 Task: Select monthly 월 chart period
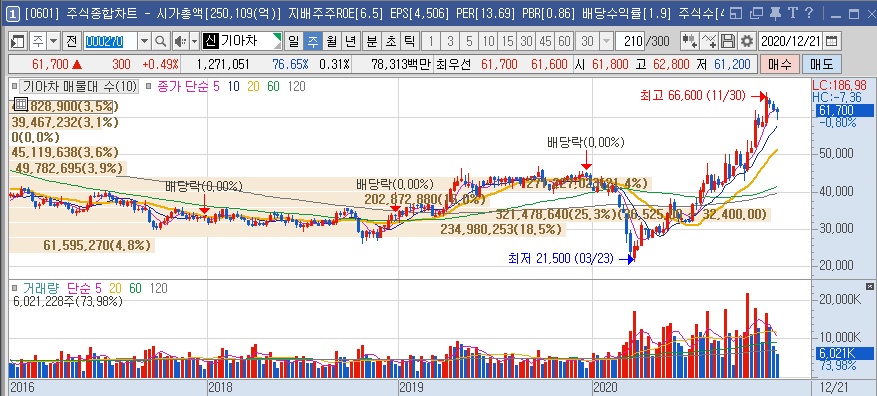tap(332, 41)
